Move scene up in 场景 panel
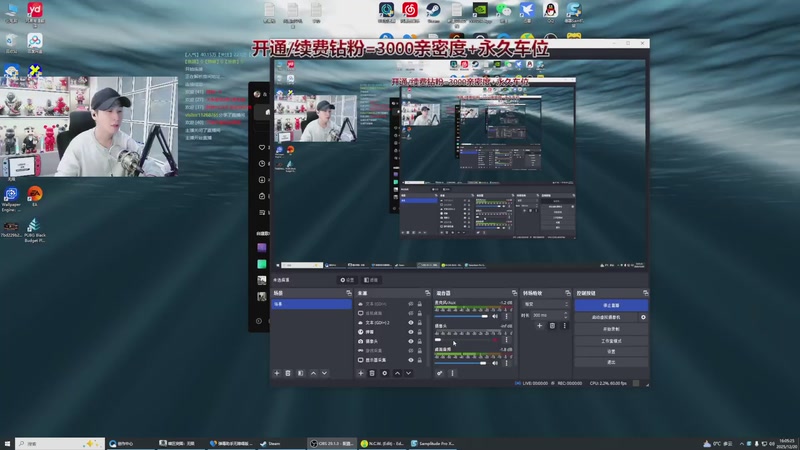 pos(313,373)
